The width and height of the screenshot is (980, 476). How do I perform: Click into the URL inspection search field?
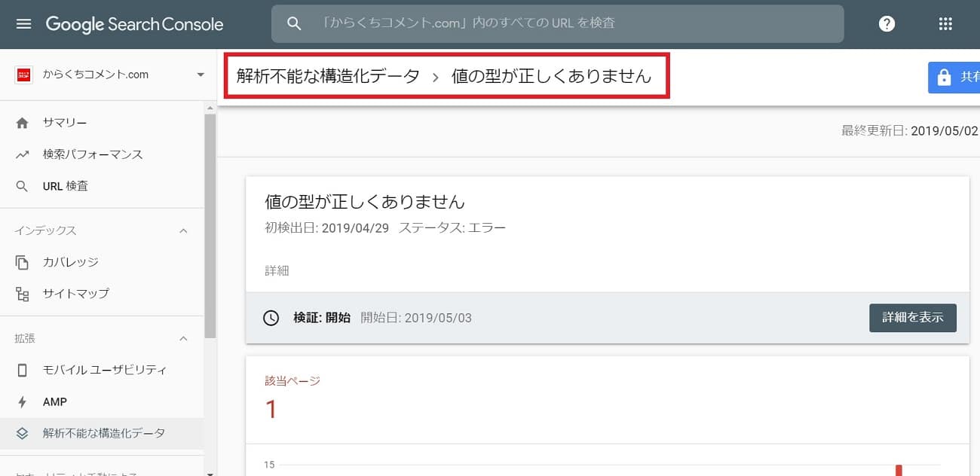[573, 24]
